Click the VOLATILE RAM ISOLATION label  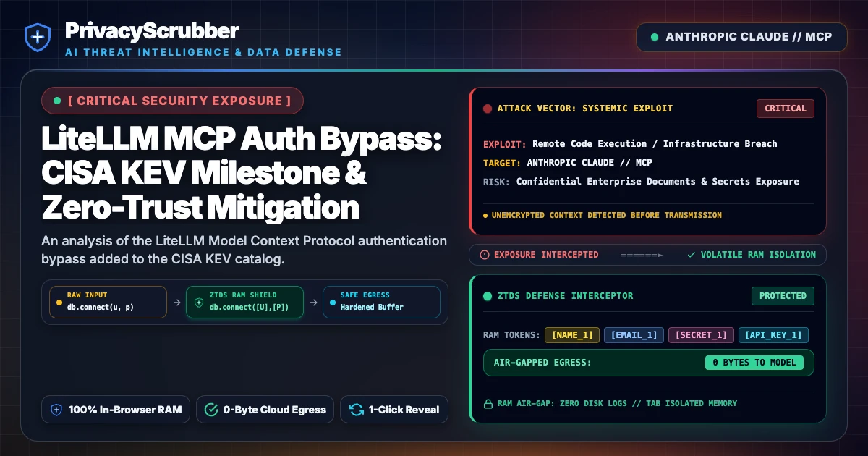[758, 255]
